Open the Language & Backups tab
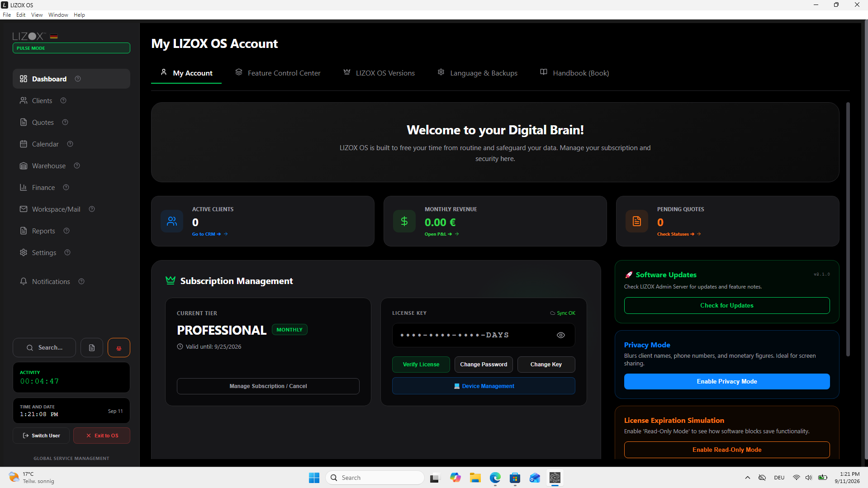The width and height of the screenshot is (868, 488). tap(478, 73)
